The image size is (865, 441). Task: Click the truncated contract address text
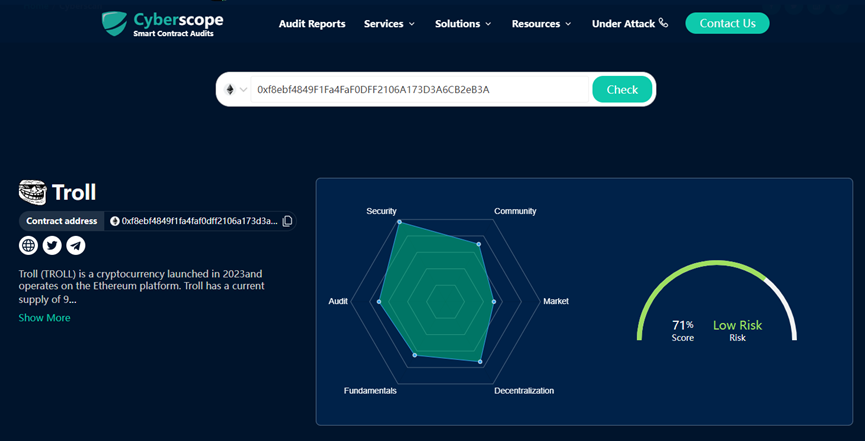coord(200,221)
